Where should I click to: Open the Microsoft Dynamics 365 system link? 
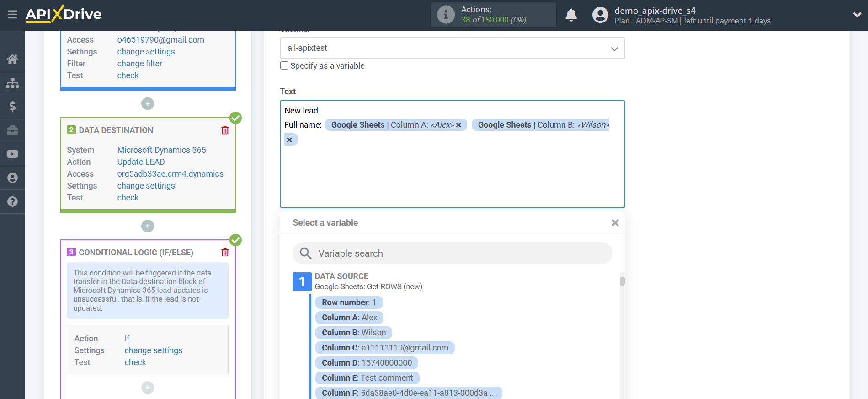(x=161, y=150)
